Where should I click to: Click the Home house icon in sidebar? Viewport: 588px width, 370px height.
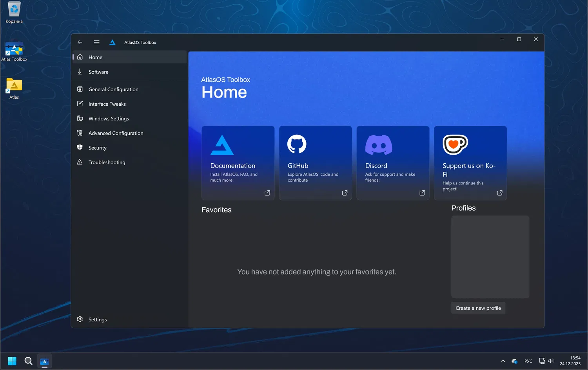(x=80, y=57)
